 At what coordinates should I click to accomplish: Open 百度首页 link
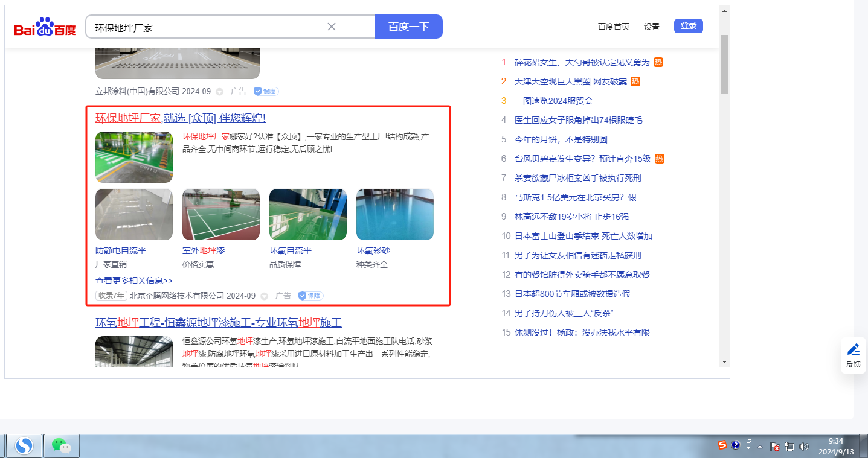[614, 27]
